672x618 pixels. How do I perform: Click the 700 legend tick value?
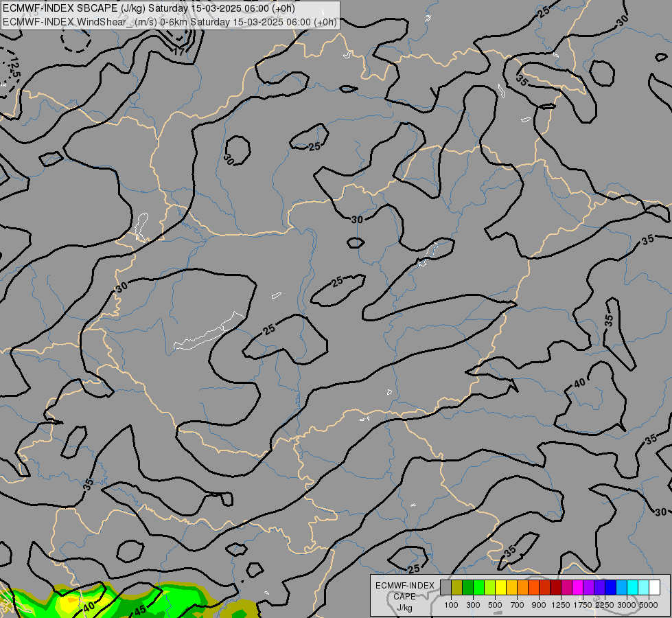coord(518,605)
